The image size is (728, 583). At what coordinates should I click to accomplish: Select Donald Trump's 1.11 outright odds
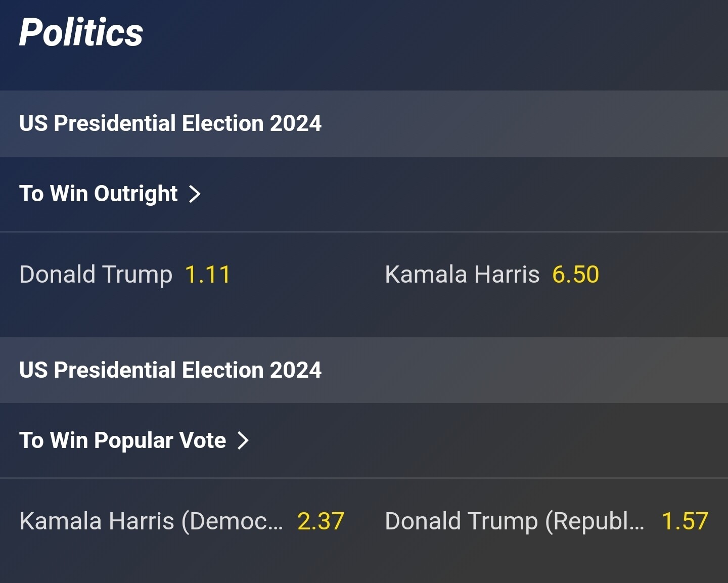pyautogui.click(x=208, y=275)
